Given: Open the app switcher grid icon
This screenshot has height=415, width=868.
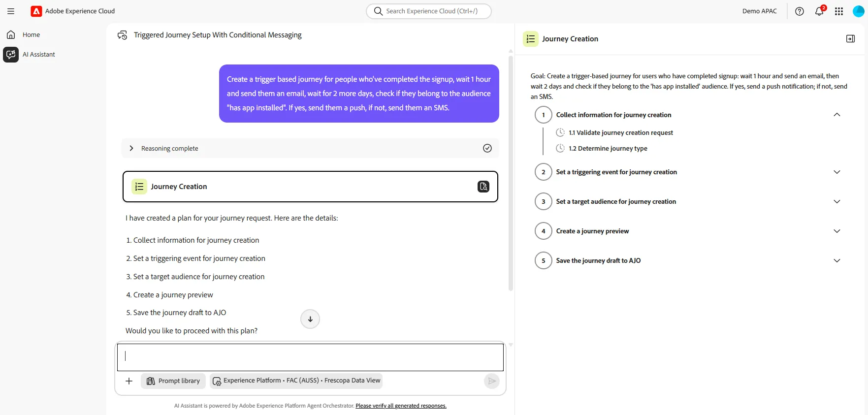Looking at the screenshot, I should pyautogui.click(x=839, y=11).
